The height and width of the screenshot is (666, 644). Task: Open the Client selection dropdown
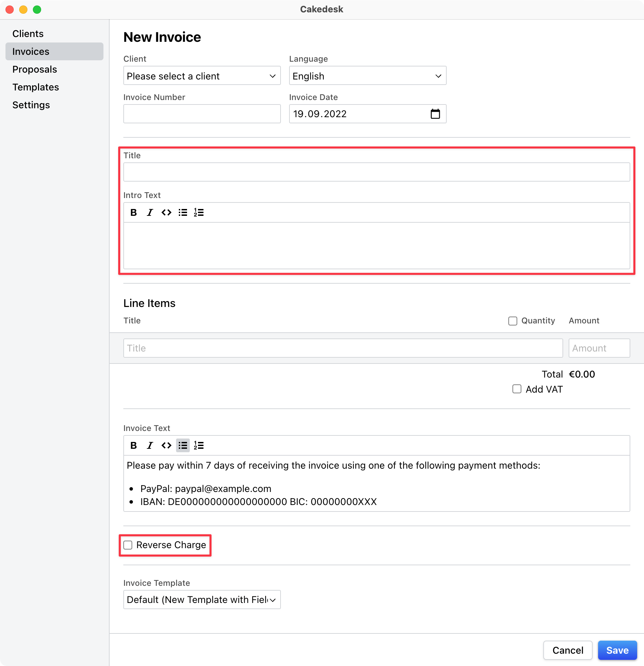pyautogui.click(x=202, y=76)
